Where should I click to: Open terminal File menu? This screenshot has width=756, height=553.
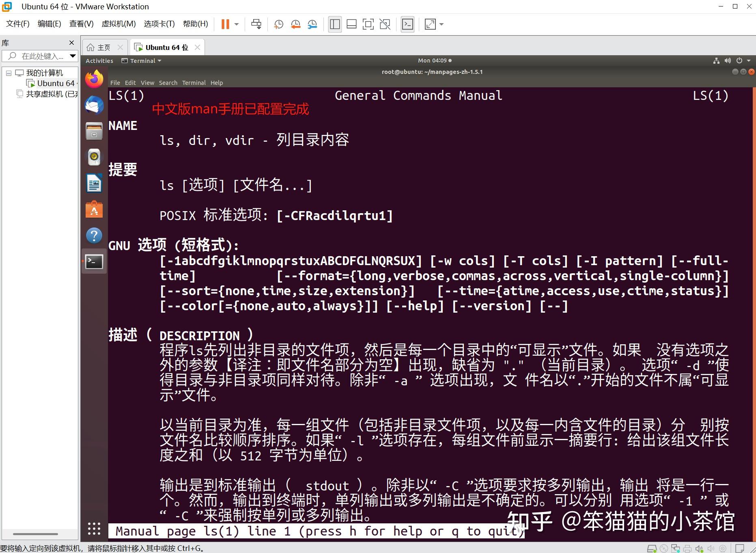pyautogui.click(x=115, y=82)
